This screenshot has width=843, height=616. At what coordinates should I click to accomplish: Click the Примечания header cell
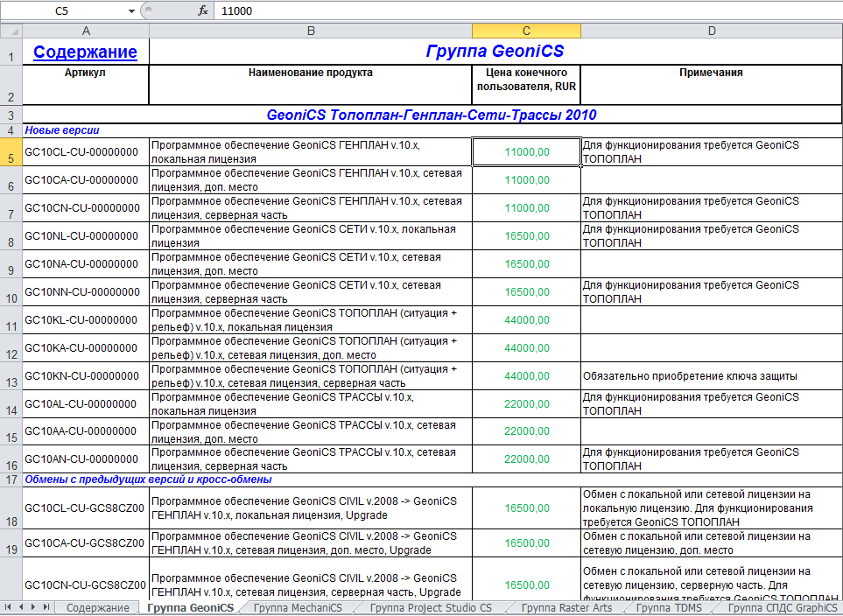[x=712, y=85]
